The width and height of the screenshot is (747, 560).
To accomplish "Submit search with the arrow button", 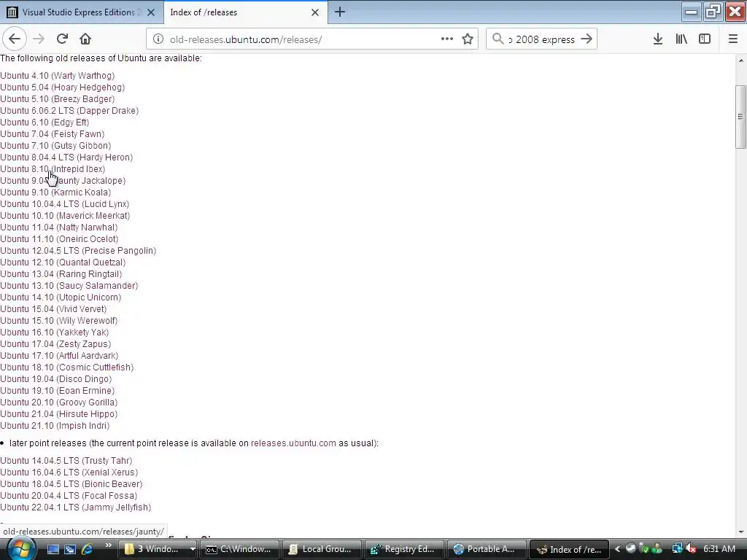I will (x=587, y=39).
